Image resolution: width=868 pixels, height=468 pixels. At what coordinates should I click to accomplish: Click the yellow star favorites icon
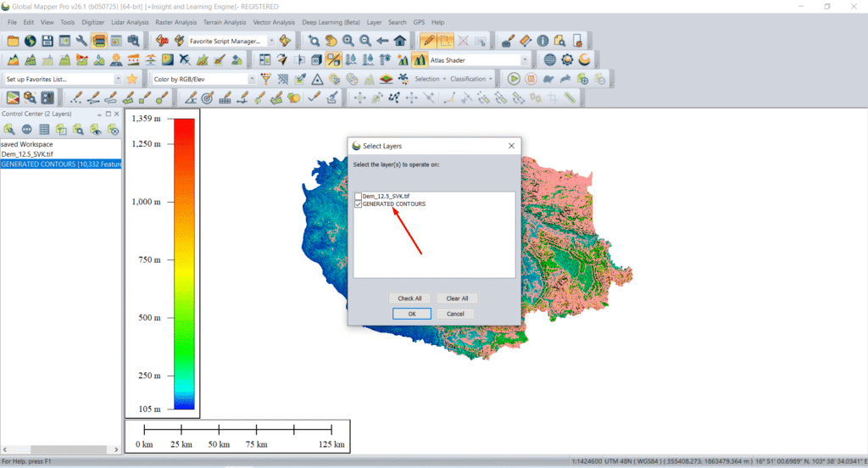pyautogui.click(x=131, y=79)
